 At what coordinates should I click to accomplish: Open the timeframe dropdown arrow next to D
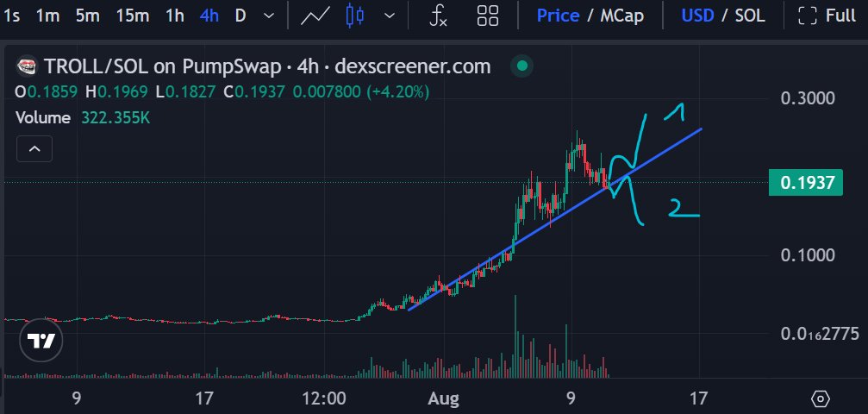tap(269, 16)
